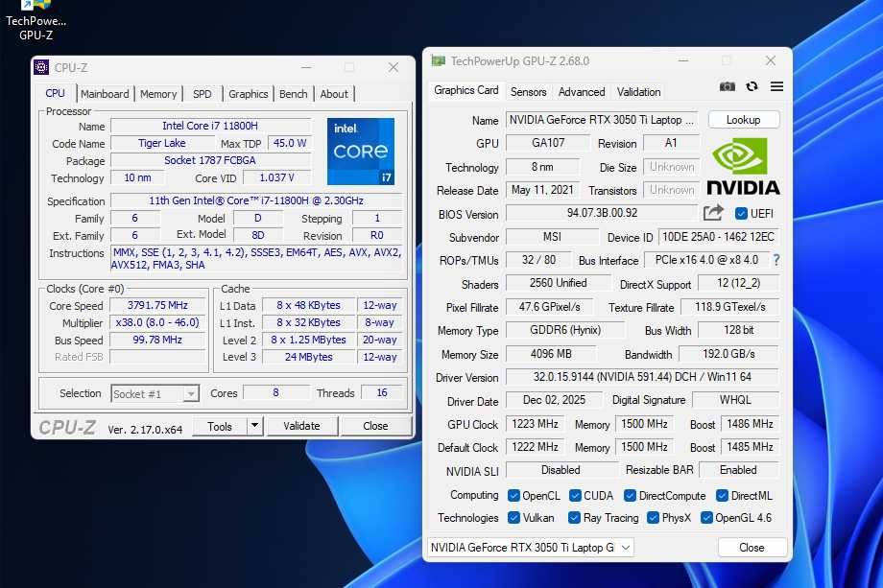Switch to the Bench tab
883x588 pixels.
(x=294, y=94)
